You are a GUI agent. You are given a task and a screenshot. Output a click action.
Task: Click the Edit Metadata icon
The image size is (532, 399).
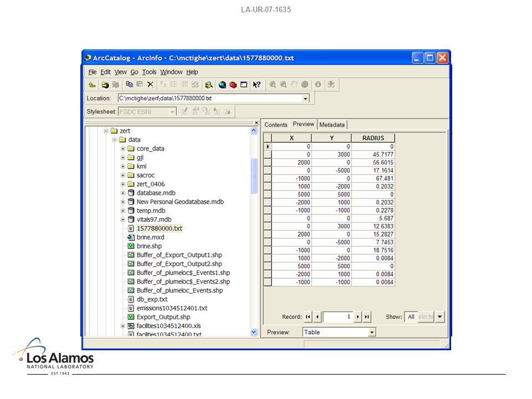tap(185, 111)
